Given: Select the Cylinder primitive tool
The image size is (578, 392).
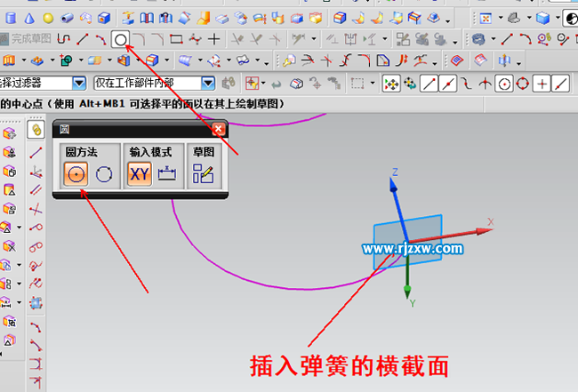Looking at the screenshot, I should [x=11, y=18].
